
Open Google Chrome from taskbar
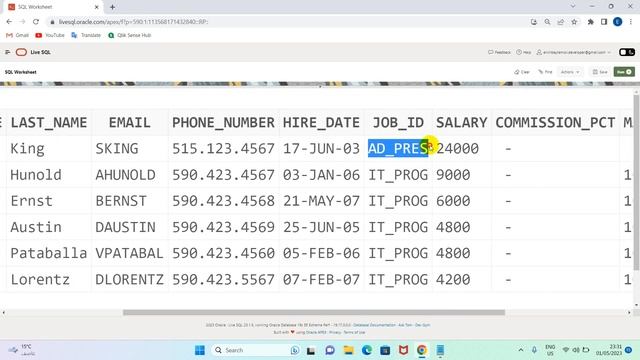[422, 350]
